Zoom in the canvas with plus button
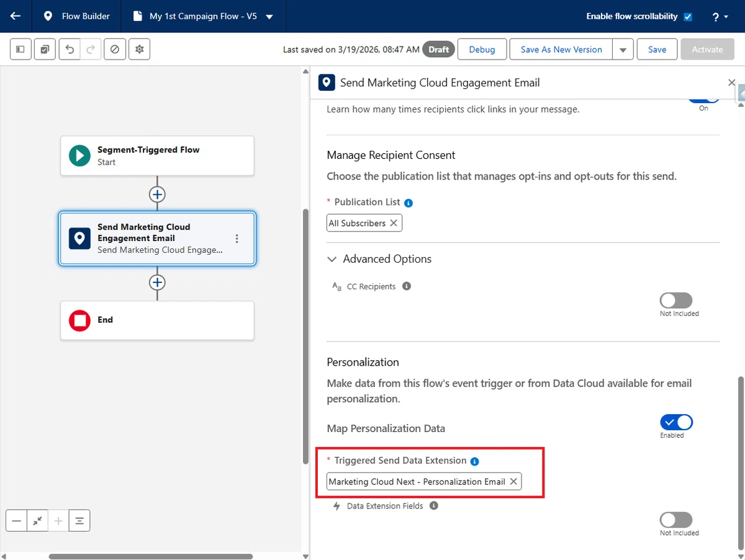745x560 pixels. click(x=58, y=521)
